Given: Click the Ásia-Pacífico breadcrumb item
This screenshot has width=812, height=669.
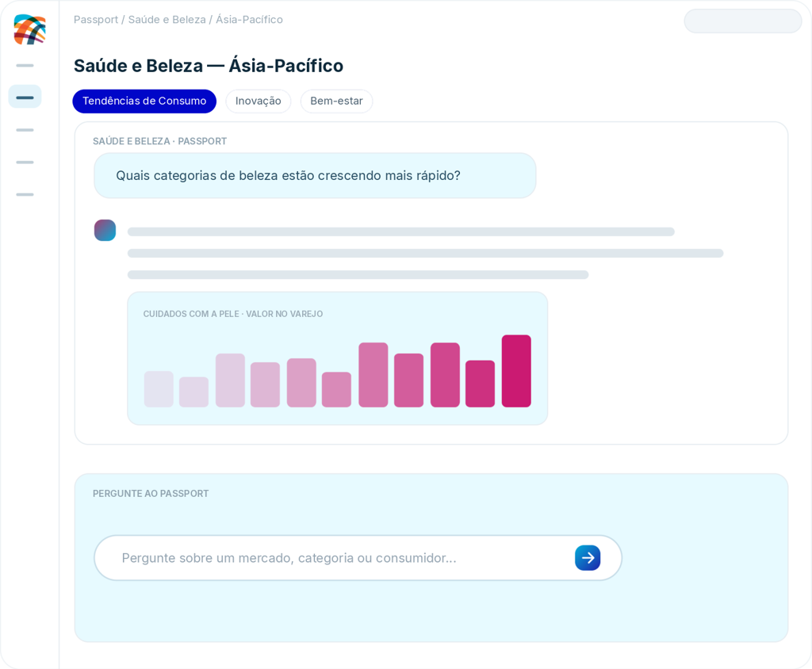Looking at the screenshot, I should (x=249, y=20).
